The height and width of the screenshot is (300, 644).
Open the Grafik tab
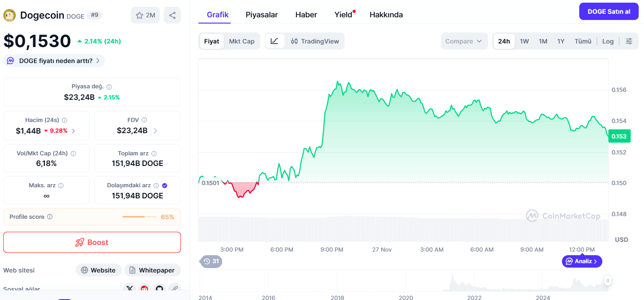(x=218, y=15)
